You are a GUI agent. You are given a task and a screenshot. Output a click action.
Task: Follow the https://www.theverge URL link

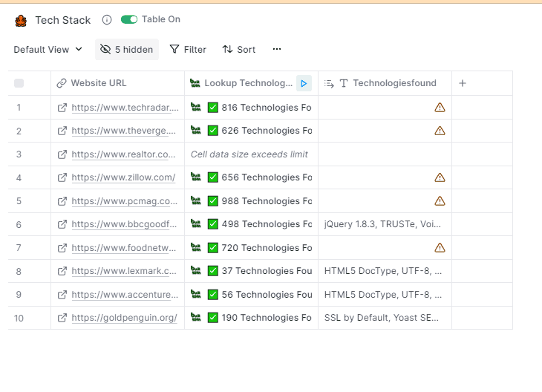pyautogui.click(x=124, y=131)
